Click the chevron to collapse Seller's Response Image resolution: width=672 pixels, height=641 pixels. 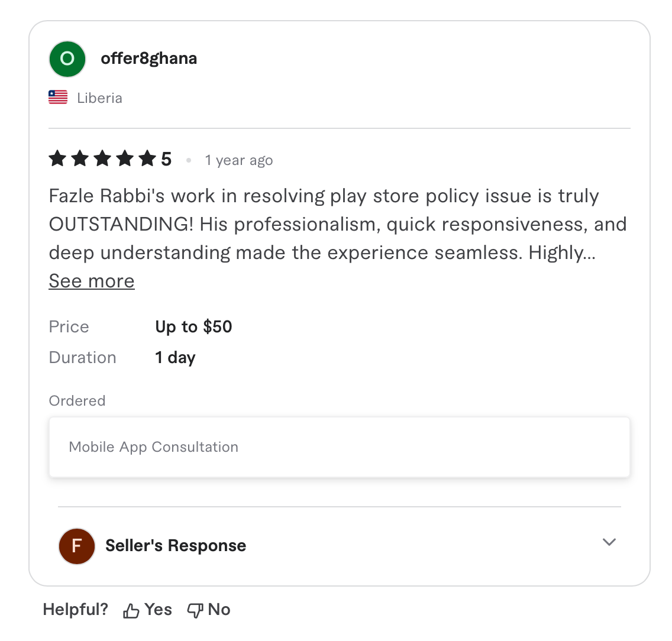tap(609, 542)
